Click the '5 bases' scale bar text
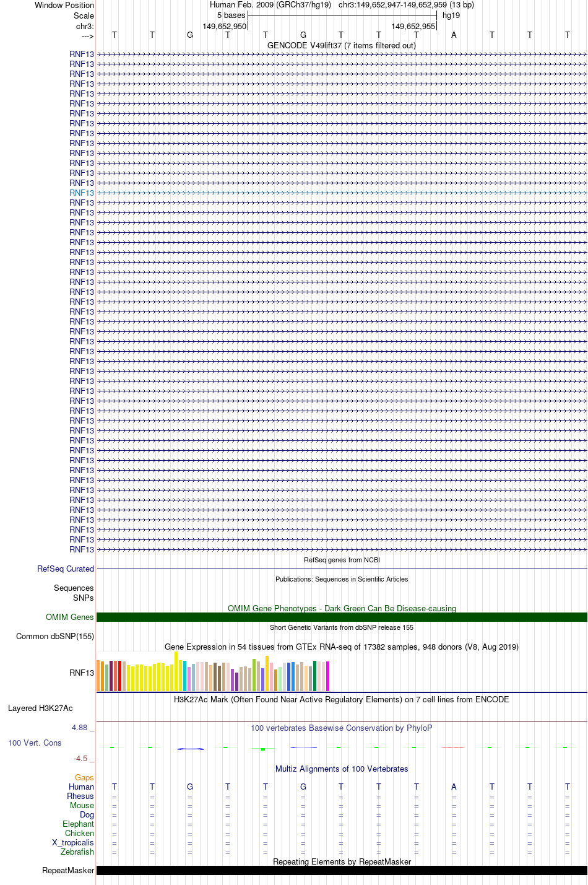This screenshot has height=885, width=588. (x=231, y=15)
